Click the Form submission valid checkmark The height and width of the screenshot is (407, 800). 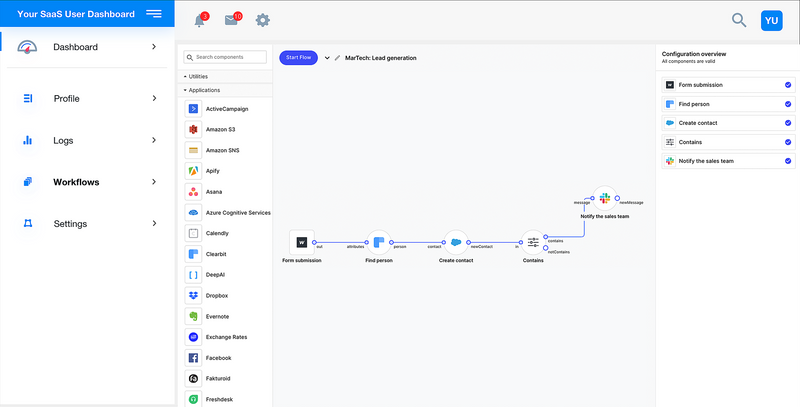pos(788,85)
